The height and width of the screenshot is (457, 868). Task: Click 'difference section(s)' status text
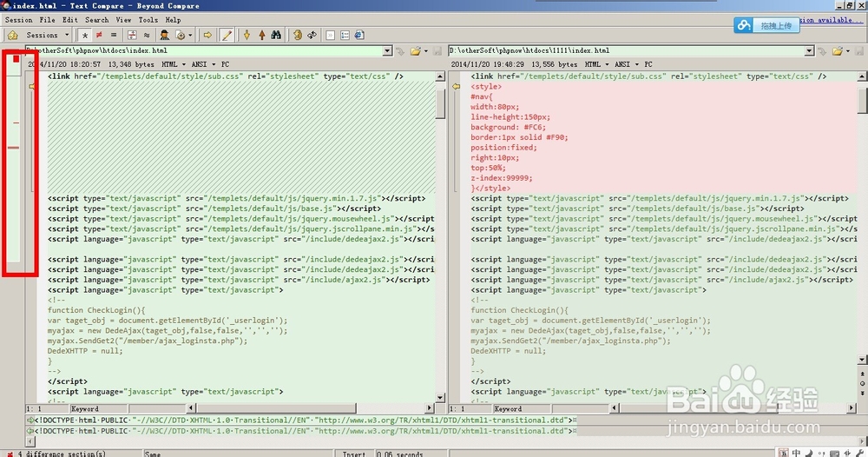point(66,454)
